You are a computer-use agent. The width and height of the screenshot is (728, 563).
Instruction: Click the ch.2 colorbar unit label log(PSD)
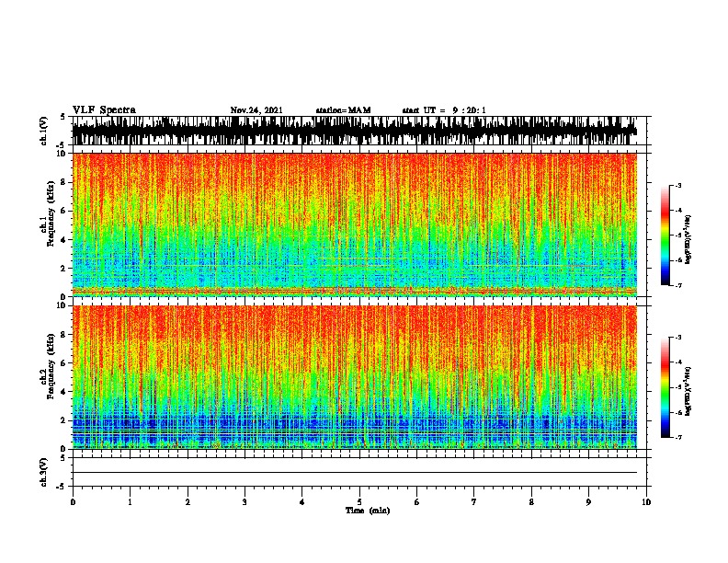point(688,391)
